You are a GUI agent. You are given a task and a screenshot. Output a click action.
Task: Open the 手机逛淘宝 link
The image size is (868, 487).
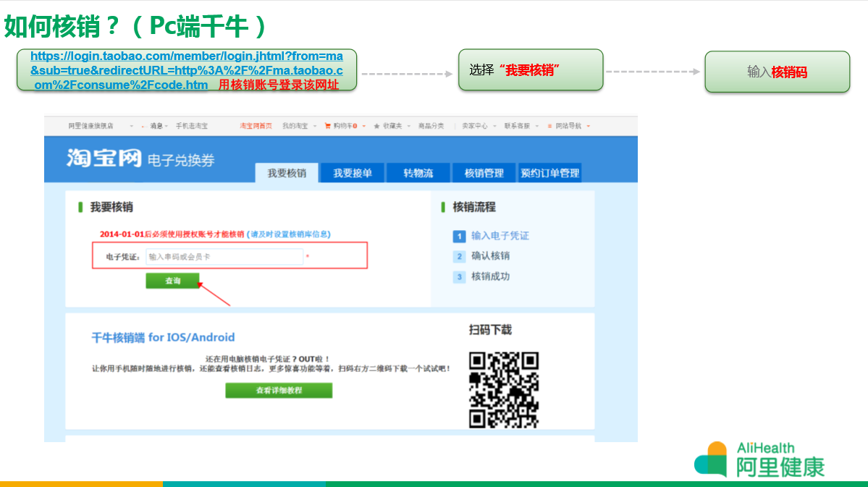coord(192,126)
